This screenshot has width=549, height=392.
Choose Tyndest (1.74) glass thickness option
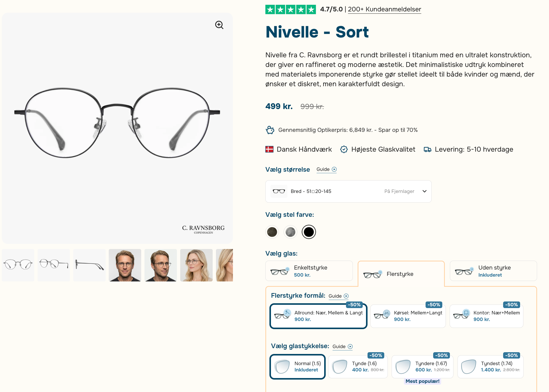[490, 367]
